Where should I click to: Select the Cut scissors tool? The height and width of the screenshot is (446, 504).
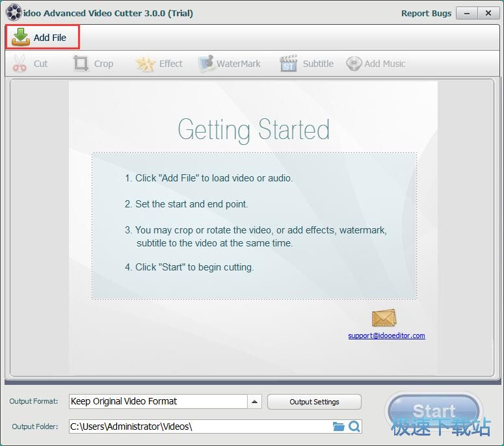click(x=30, y=64)
